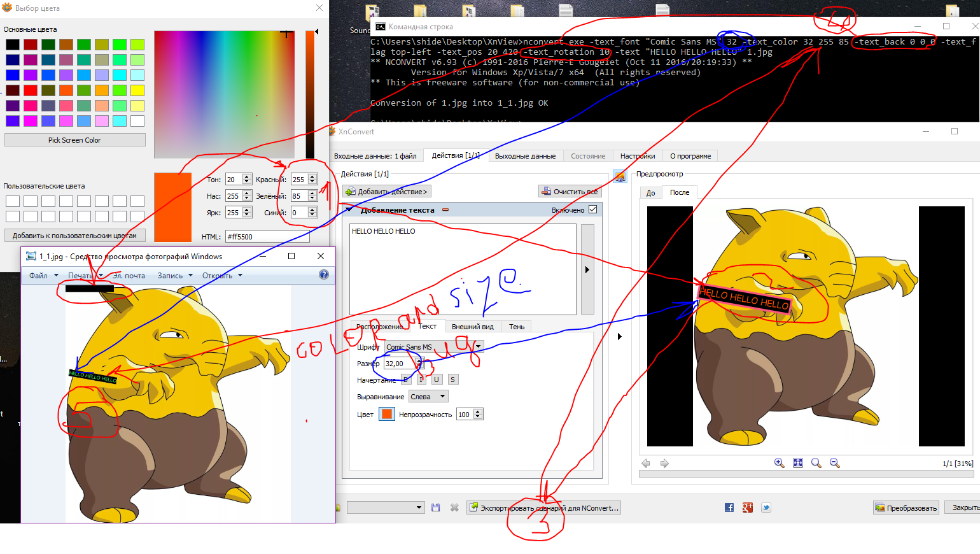Open the О программе tab
The image size is (980, 554).
(x=690, y=156)
